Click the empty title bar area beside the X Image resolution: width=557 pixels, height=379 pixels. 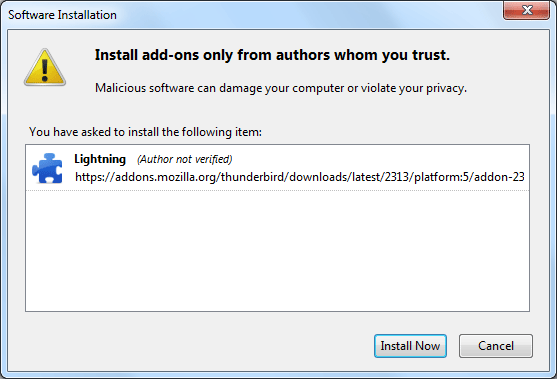[309, 14]
